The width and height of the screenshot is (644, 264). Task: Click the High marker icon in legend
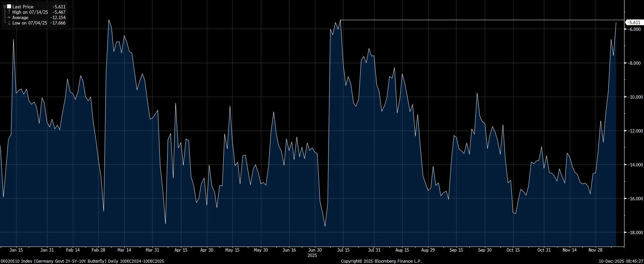point(9,12)
